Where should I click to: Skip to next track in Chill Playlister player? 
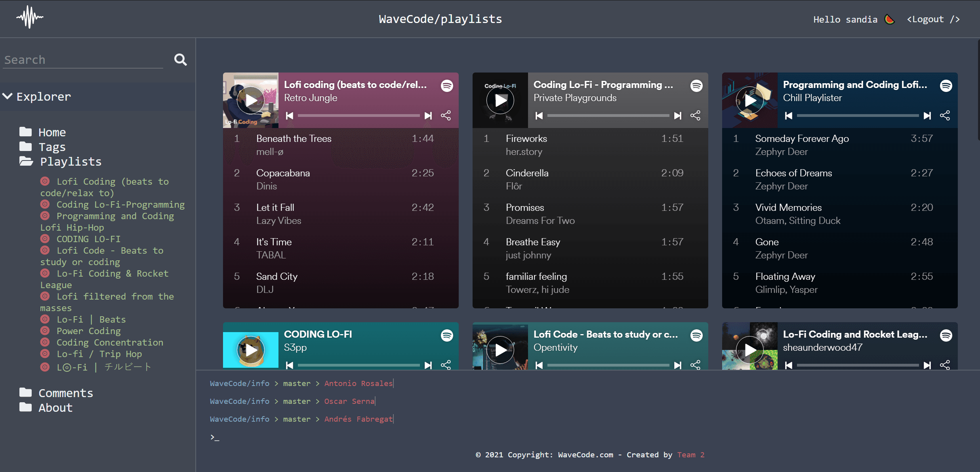coord(927,115)
